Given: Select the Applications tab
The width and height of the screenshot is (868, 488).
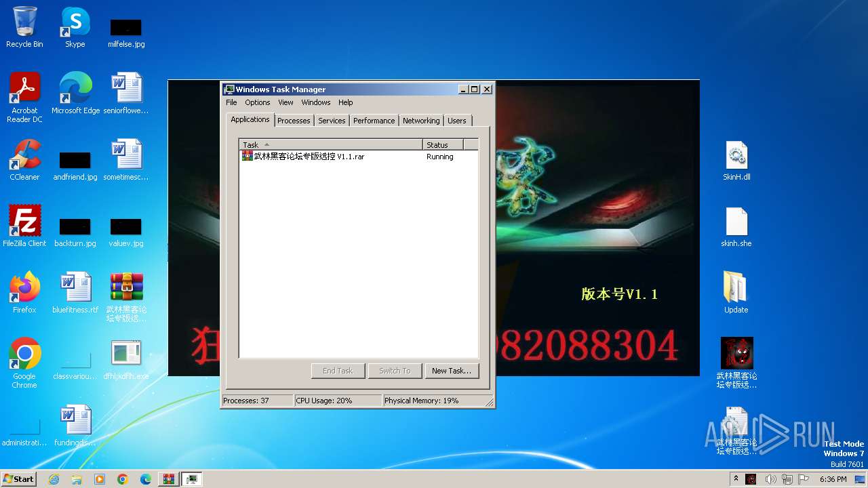Looking at the screenshot, I should (250, 119).
